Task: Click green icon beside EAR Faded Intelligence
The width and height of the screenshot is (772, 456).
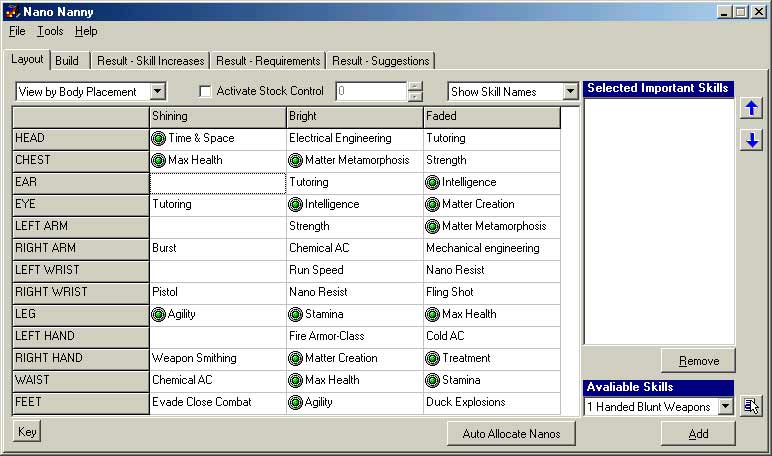Action: 432,182
